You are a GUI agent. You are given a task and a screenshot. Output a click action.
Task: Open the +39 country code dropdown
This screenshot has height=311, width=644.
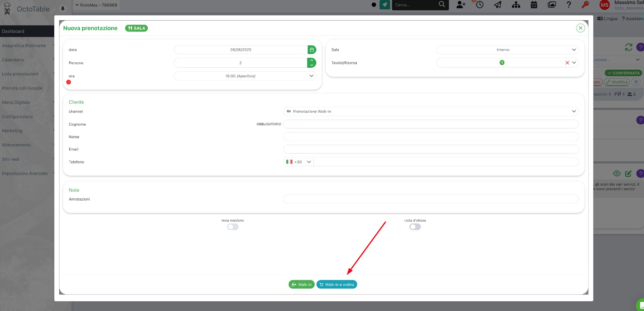click(299, 162)
